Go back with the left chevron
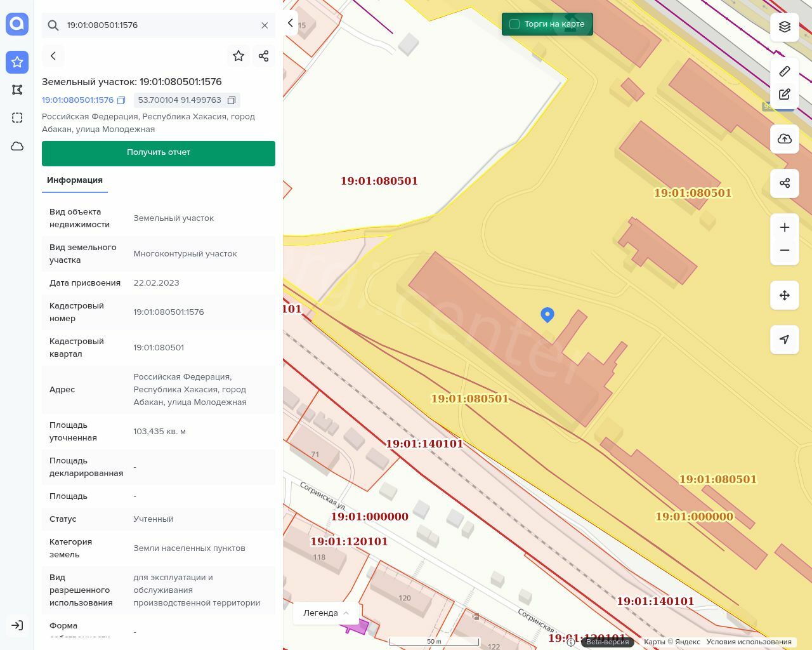The image size is (812, 650). point(53,56)
